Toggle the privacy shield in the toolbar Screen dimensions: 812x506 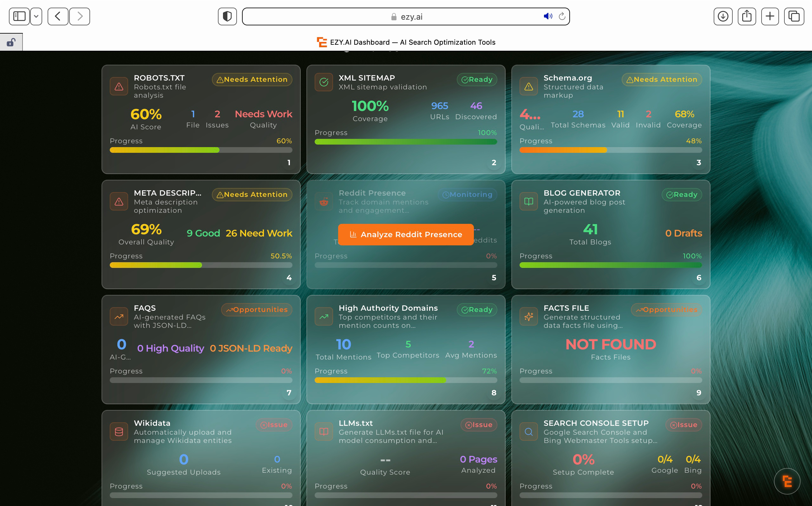227,16
